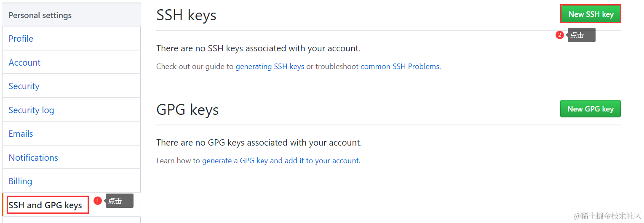This screenshot has width=644, height=223.
Task: Select SSH and GPG keys item
Action: [45, 205]
